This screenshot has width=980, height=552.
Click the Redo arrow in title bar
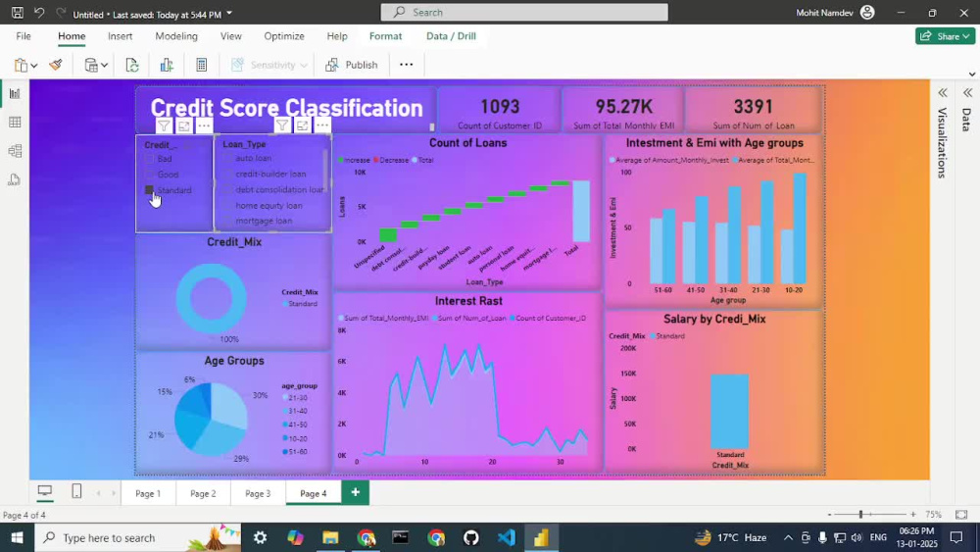tap(61, 13)
